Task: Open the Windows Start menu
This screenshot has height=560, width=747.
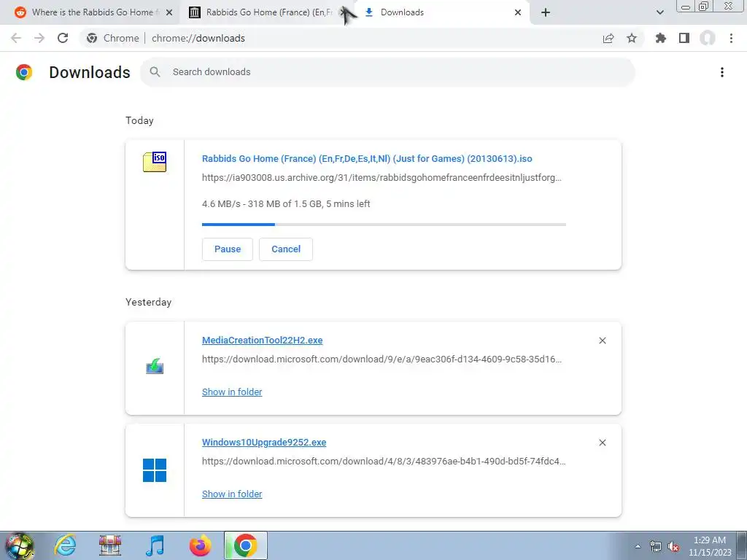Action: click(20, 545)
